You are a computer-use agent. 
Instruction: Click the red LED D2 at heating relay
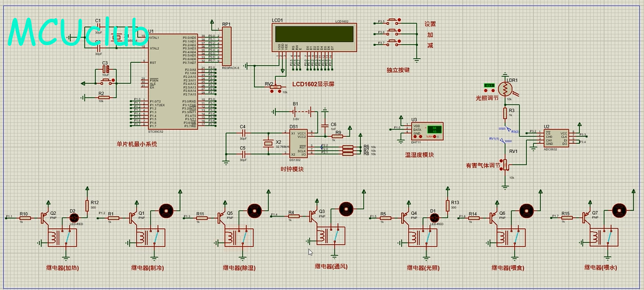click(x=74, y=217)
